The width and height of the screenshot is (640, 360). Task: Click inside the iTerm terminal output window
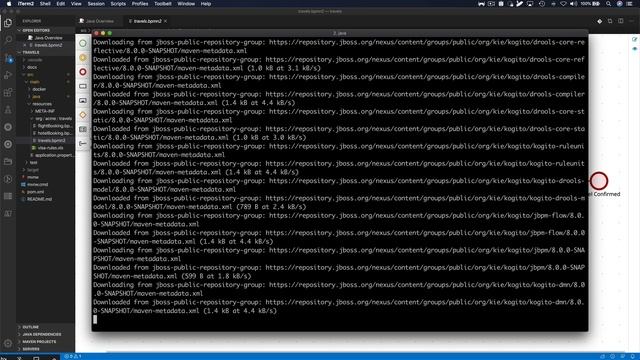coord(340,184)
